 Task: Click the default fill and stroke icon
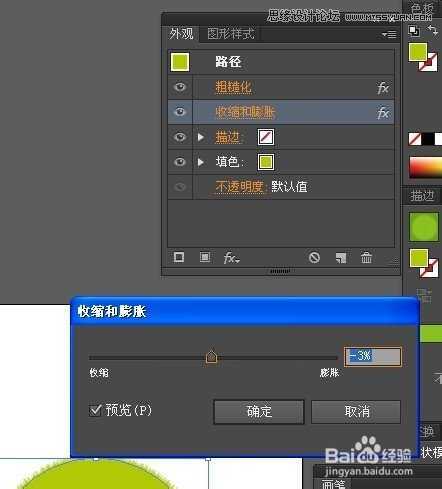[x=414, y=31]
